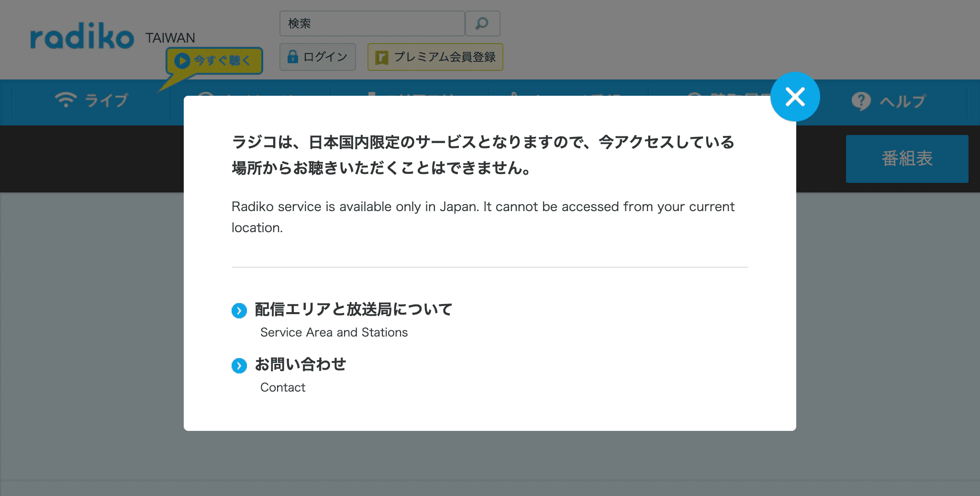The height and width of the screenshot is (496, 980).
Task: Select the wifi icon on the ライブ tab
Action: pos(67,100)
